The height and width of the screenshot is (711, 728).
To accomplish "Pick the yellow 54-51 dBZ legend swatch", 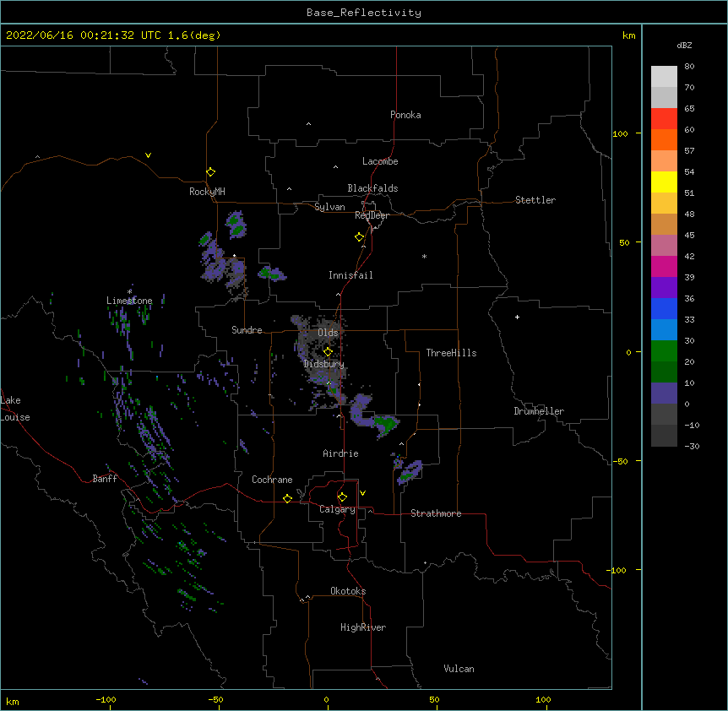I will tap(664, 182).
